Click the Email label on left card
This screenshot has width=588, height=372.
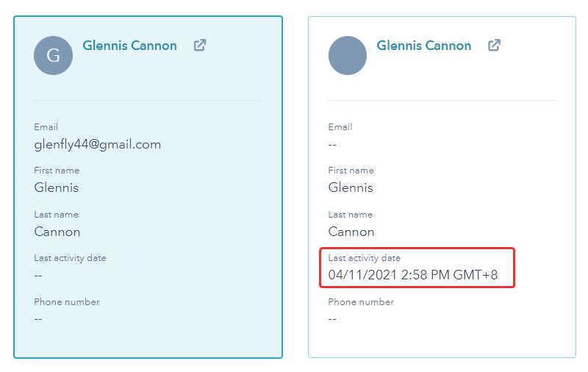tap(46, 126)
